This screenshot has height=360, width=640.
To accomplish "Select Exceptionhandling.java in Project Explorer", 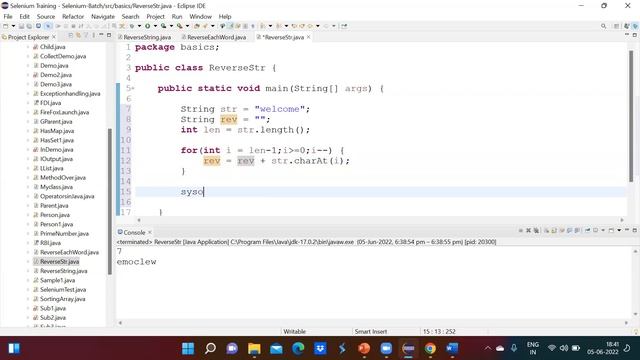I will coord(70,93).
